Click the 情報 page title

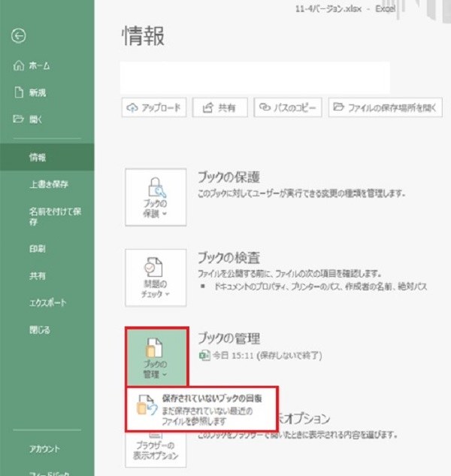(x=144, y=36)
